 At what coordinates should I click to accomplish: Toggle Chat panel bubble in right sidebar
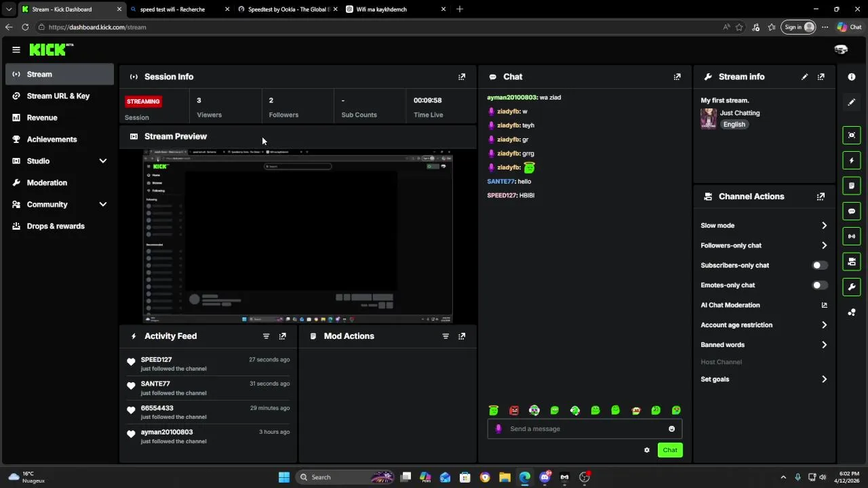852,211
